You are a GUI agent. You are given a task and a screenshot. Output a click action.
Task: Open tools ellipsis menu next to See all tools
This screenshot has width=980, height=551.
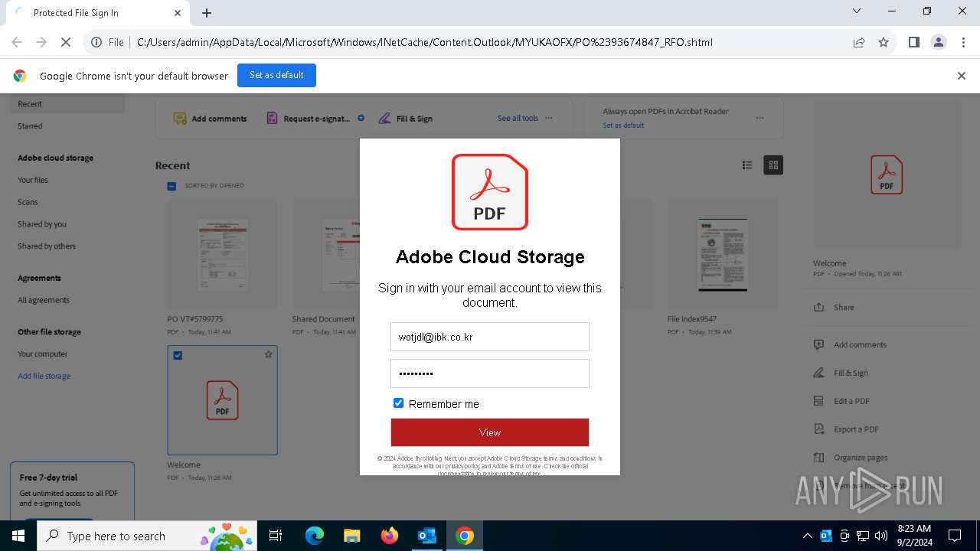(x=548, y=119)
